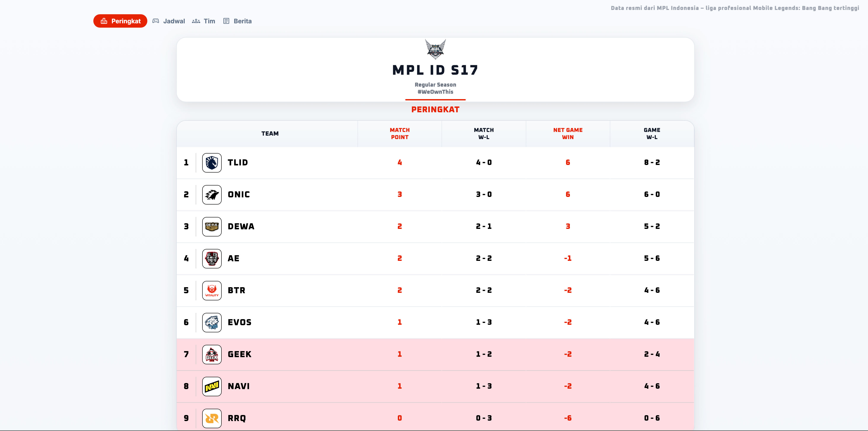Click the MPL ID S17 title
Image resolution: width=868 pixels, height=431 pixels.
pos(435,70)
